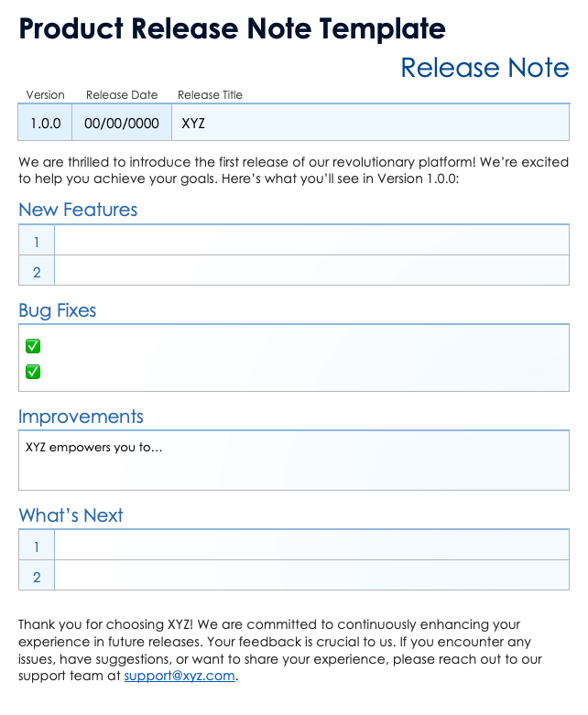This screenshot has width=588, height=715.
Task: Click the first What's Next entry row
Action: coord(311,547)
